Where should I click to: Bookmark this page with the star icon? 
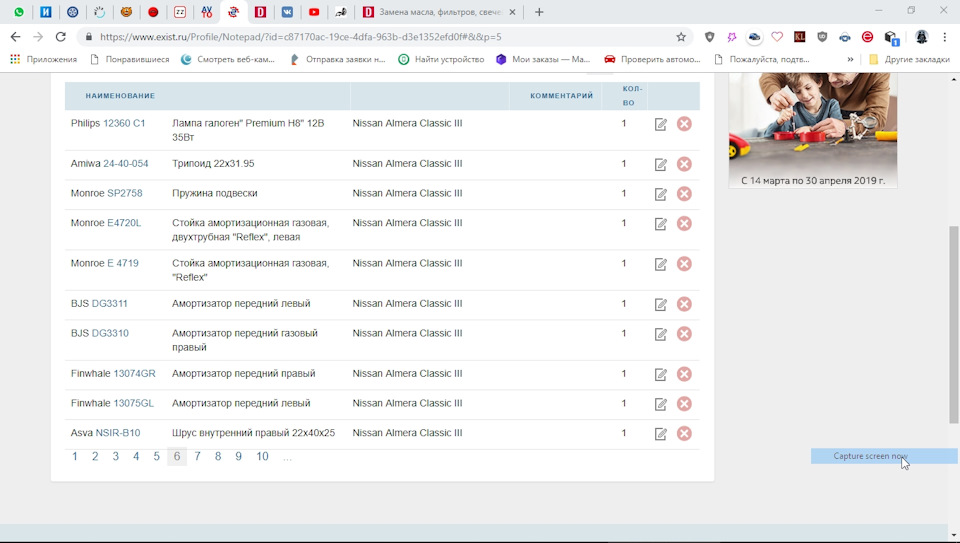click(681, 37)
